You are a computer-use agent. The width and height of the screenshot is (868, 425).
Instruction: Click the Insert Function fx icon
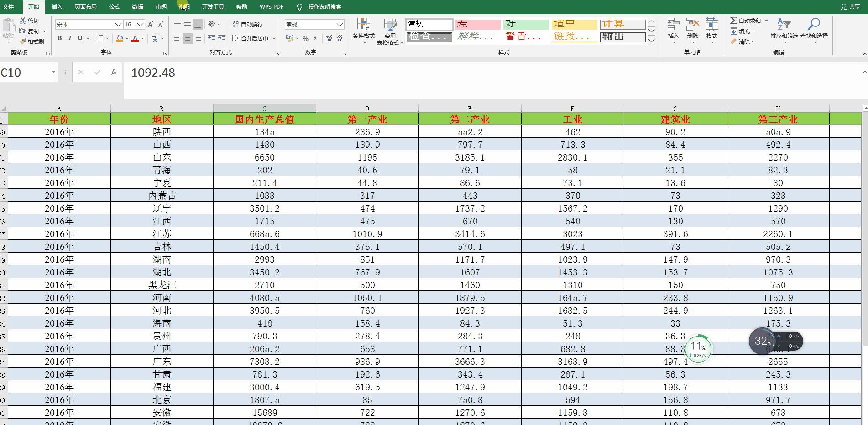(x=113, y=72)
